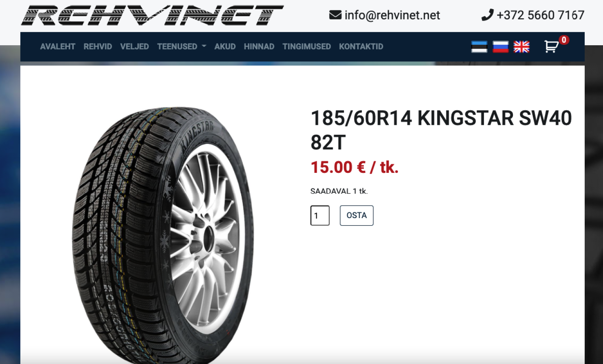
Task: Navigate to VELJED section
Action: click(134, 46)
